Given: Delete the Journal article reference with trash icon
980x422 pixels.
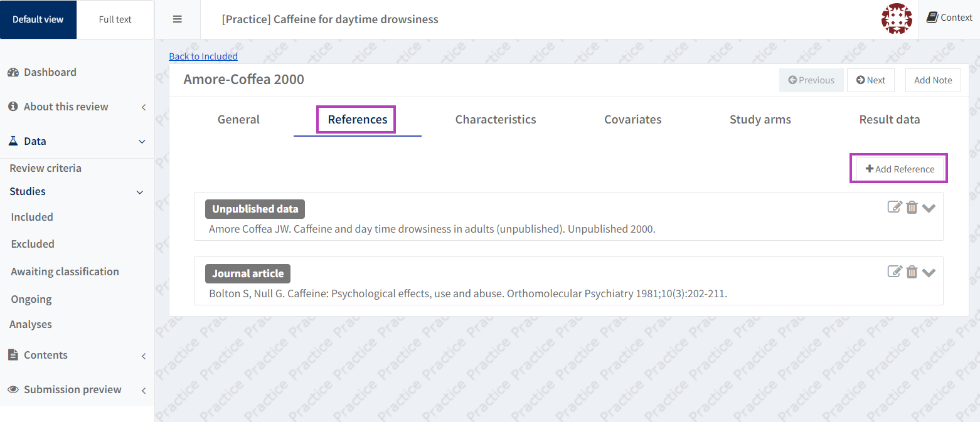Looking at the screenshot, I should (912, 272).
